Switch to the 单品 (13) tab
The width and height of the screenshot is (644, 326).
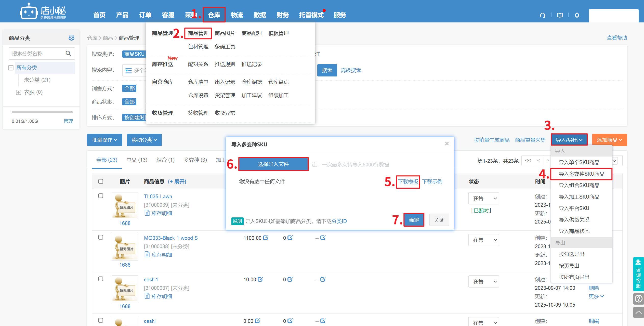coord(137,160)
